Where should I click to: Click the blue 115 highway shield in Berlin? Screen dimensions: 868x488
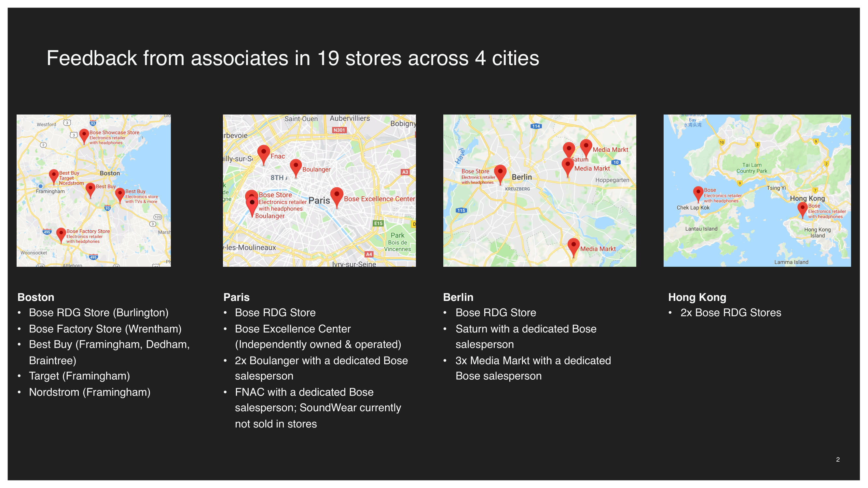coord(461,210)
